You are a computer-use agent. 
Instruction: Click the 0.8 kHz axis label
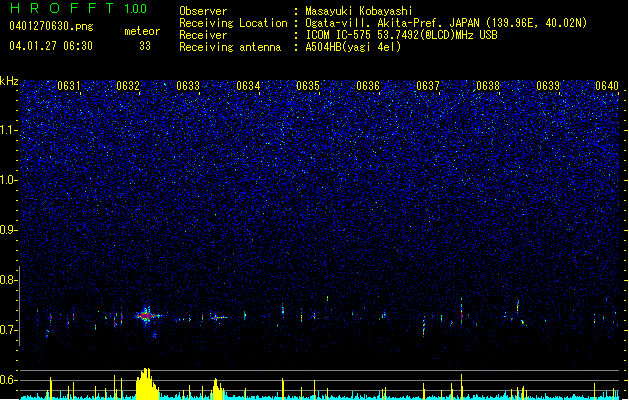[9, 280]
